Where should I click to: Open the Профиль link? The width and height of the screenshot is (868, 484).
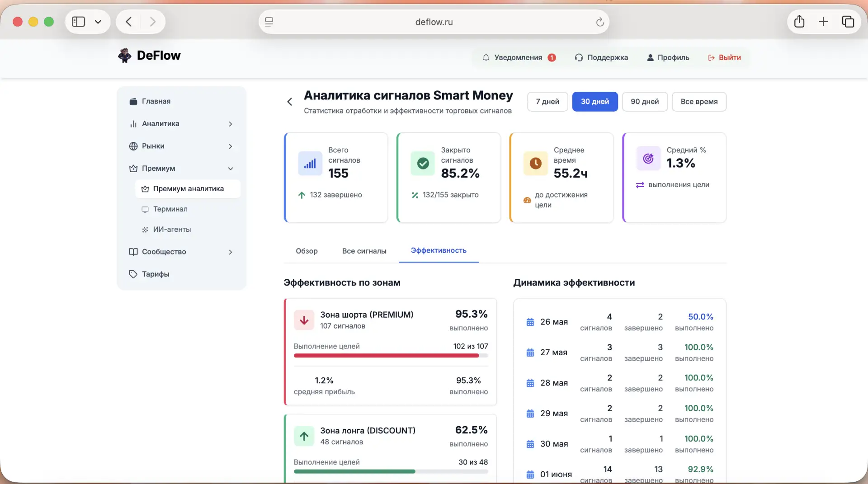tap(668, 57)
